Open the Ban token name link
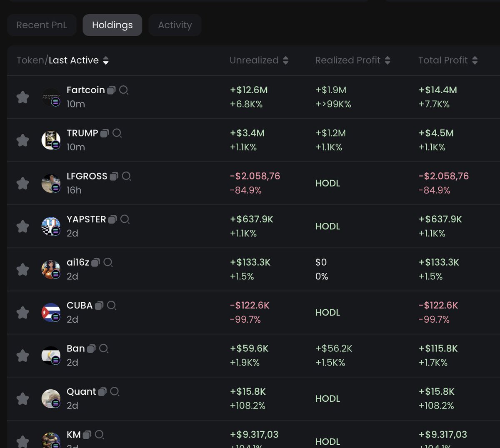Viewport: 500px width, 448px height. point(76,348)
